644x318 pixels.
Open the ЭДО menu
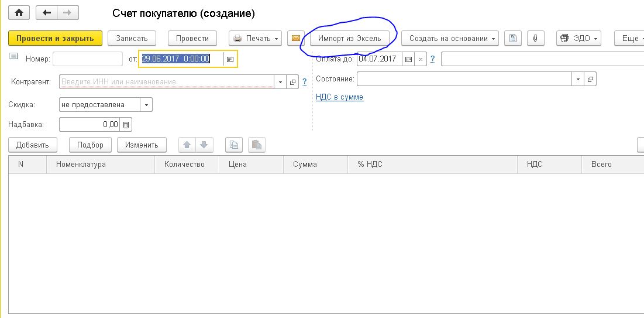(x=578, y=38)
